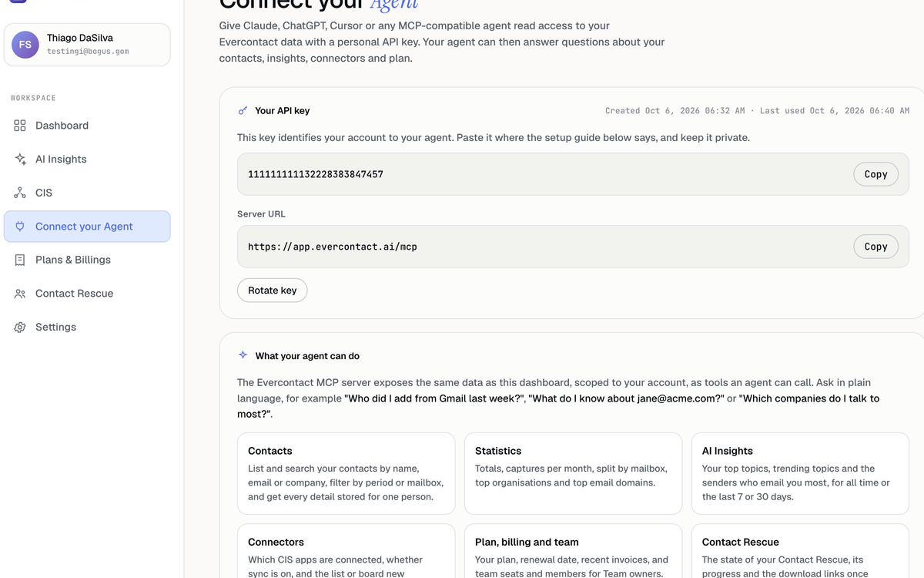Click the Your API key heading
Image resolution: width=924 pixels, height=578 pixels.
pos(283,111)
